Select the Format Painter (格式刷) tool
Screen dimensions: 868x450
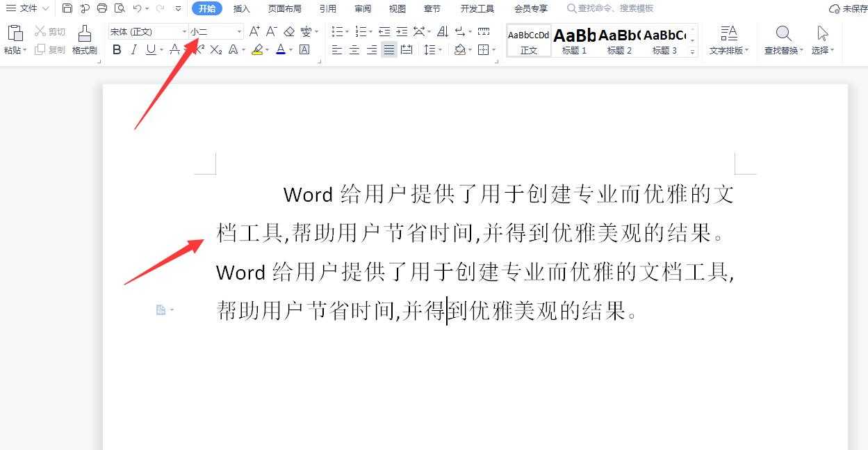coord(84,39)
